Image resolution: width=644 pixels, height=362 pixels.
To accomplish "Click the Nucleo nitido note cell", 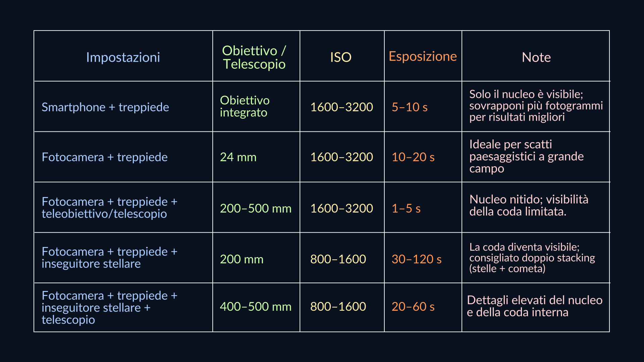I will pyautogui.click(x=529, y=205).
